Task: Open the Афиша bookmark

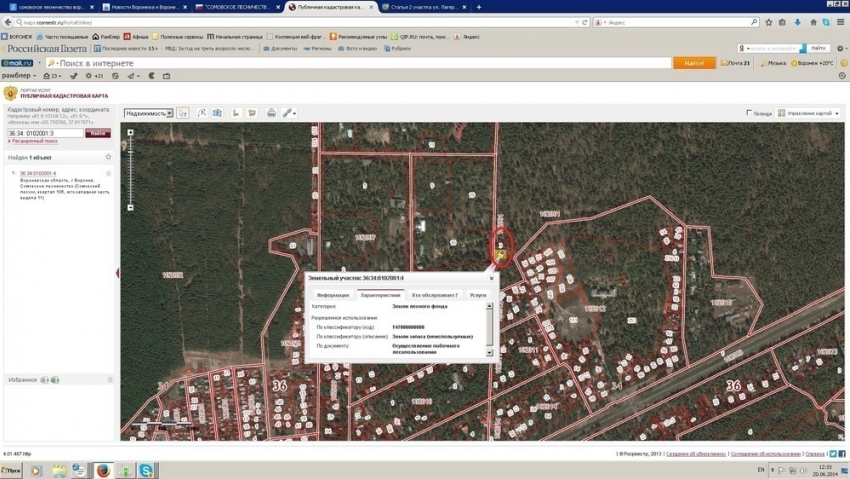Action: point(136,36)
